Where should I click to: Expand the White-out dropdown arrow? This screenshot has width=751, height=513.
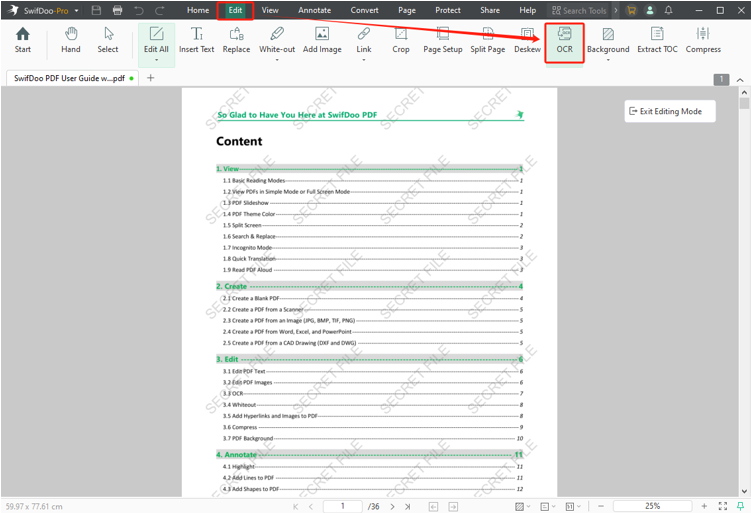click(277, 60)
